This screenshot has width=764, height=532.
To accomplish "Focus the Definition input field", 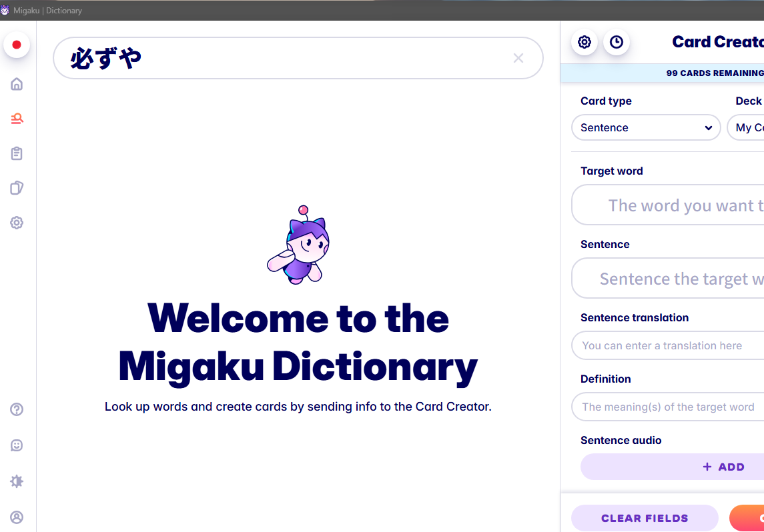I will 668,407.
